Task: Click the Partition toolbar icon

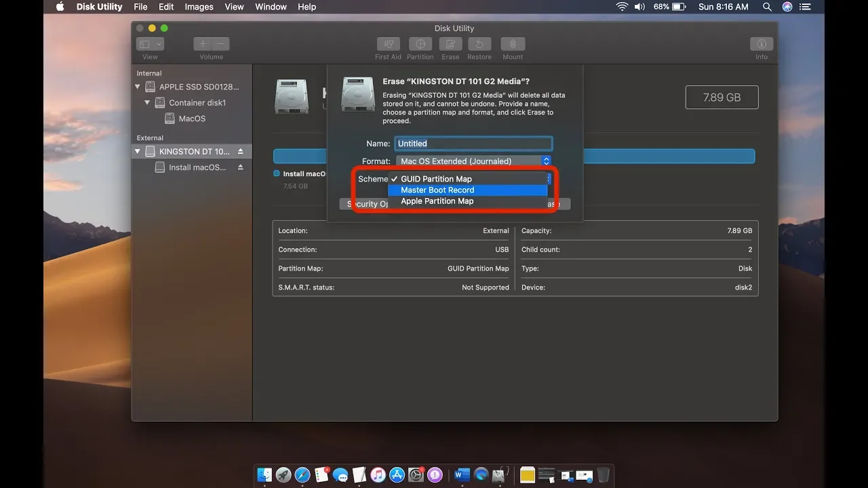Action: click(x=420, y=44)
